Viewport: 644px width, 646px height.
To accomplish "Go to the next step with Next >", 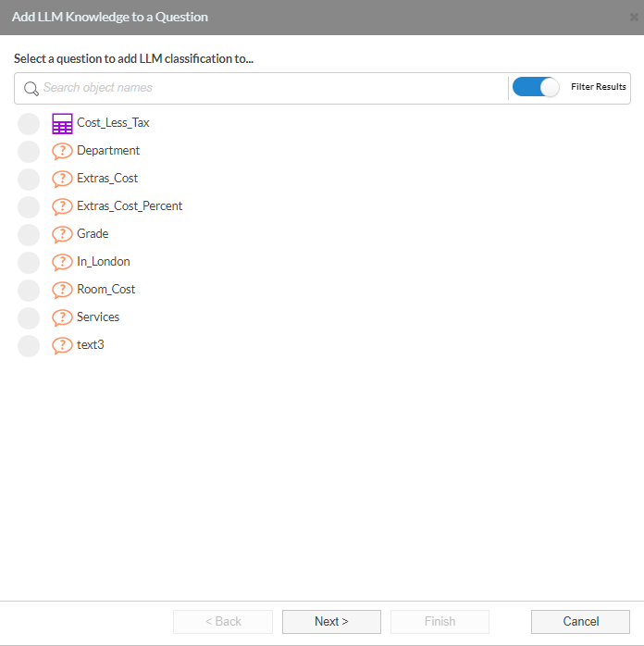I will point(331,621).
